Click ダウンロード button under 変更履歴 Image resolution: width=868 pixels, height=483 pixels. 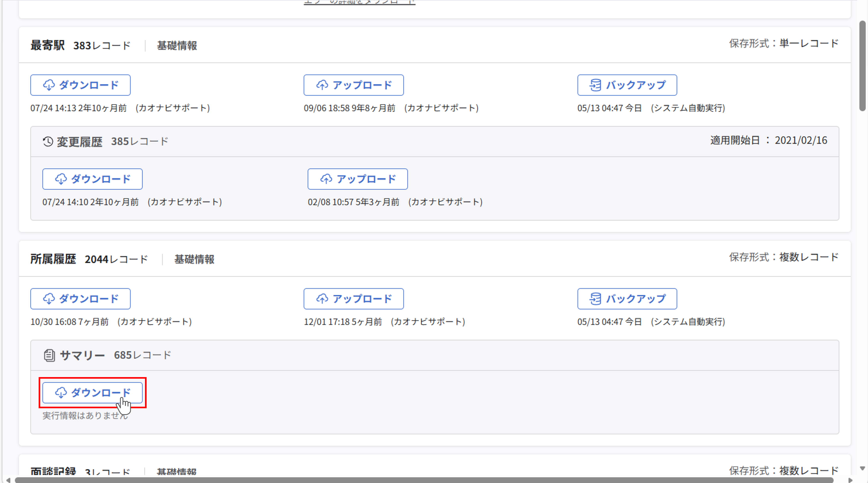coord(92,179)
